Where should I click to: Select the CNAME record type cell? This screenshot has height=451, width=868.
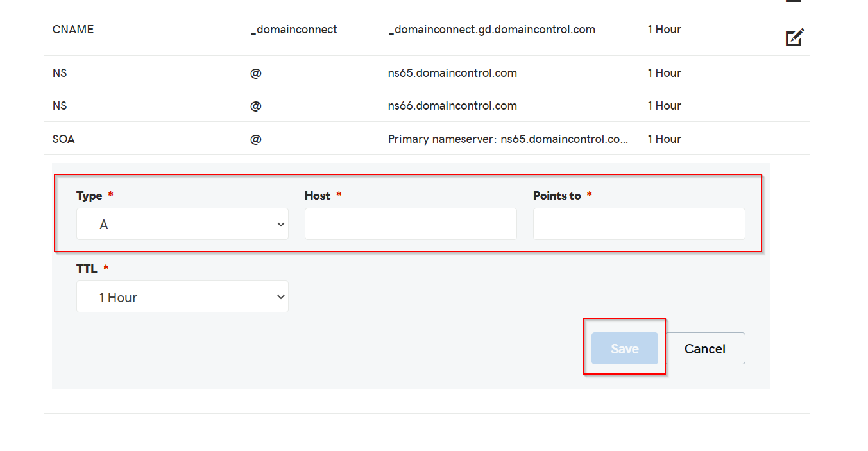[x=73, y=30]
